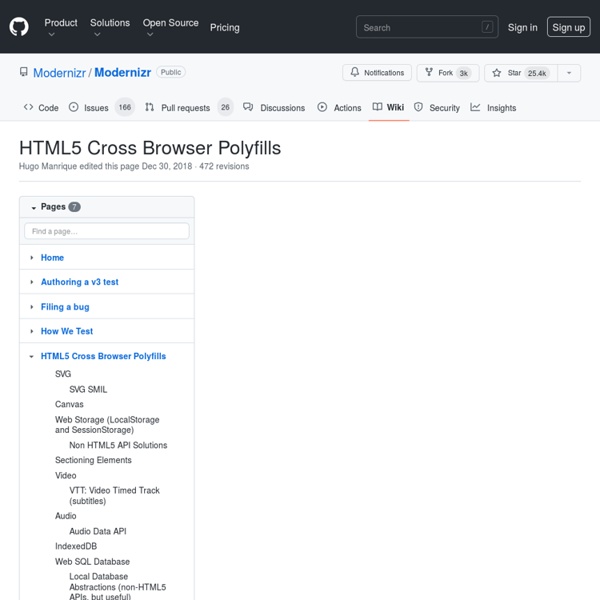Select the Wiki tab

click(x=388, y=107)
